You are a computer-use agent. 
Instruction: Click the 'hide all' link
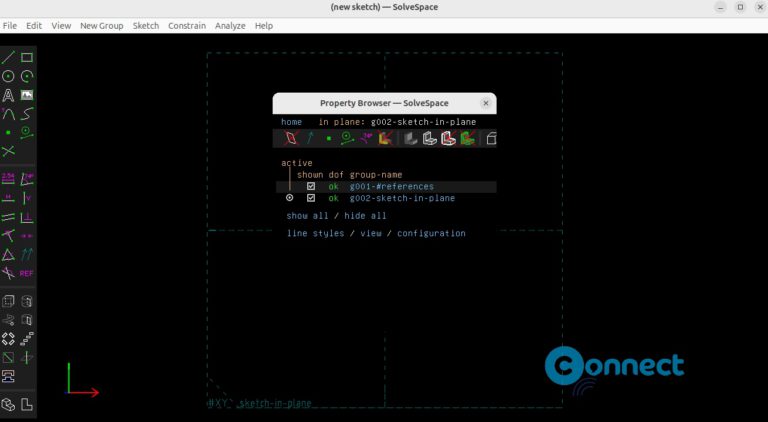pyautogui.click(x=365, y=216)
